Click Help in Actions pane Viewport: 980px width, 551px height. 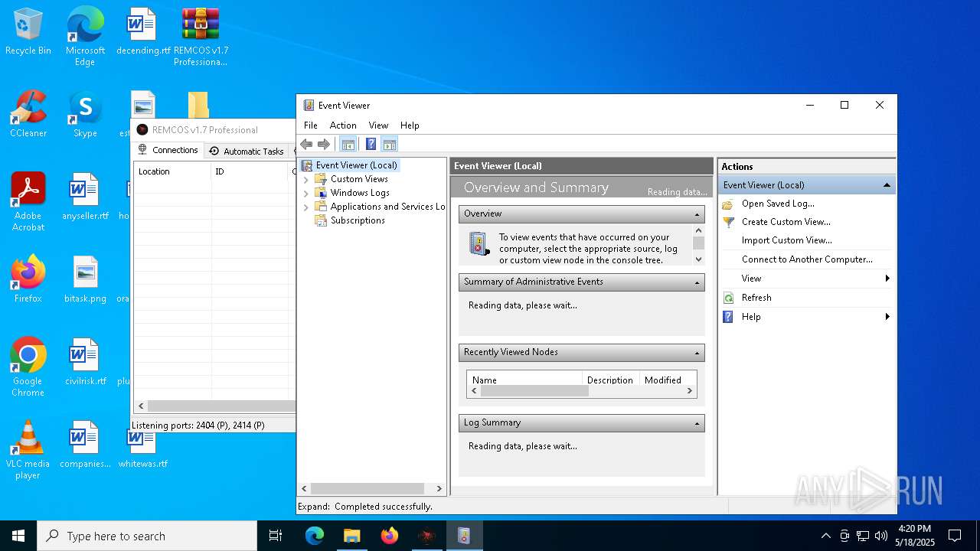coord(751,316)
